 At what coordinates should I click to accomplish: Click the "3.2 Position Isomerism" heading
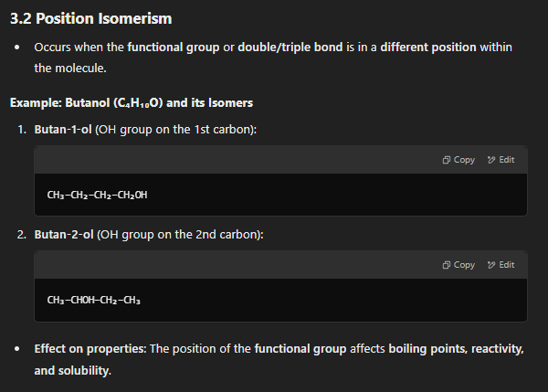pyautogui.click(x=90, y=18)
